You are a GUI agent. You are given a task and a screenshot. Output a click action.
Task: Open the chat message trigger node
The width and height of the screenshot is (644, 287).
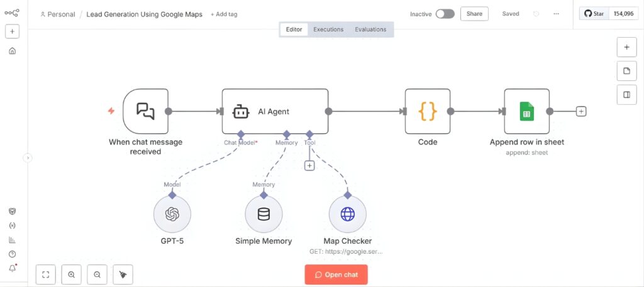[x=145, y=111]
